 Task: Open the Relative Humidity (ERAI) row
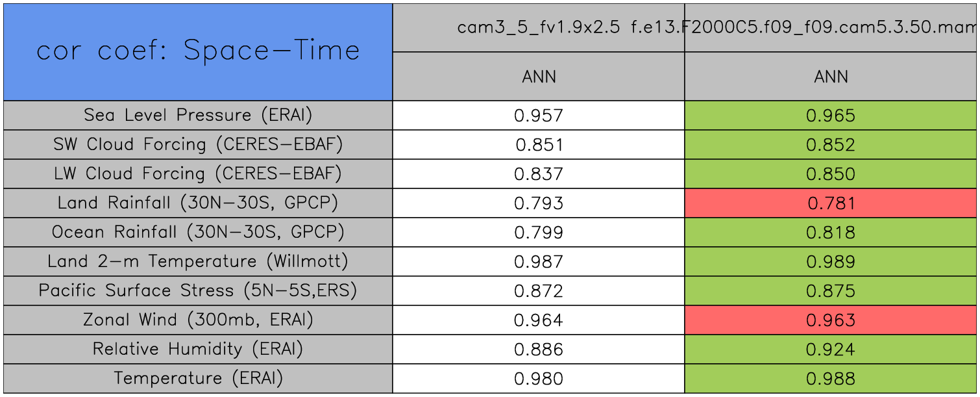(198, 350)
